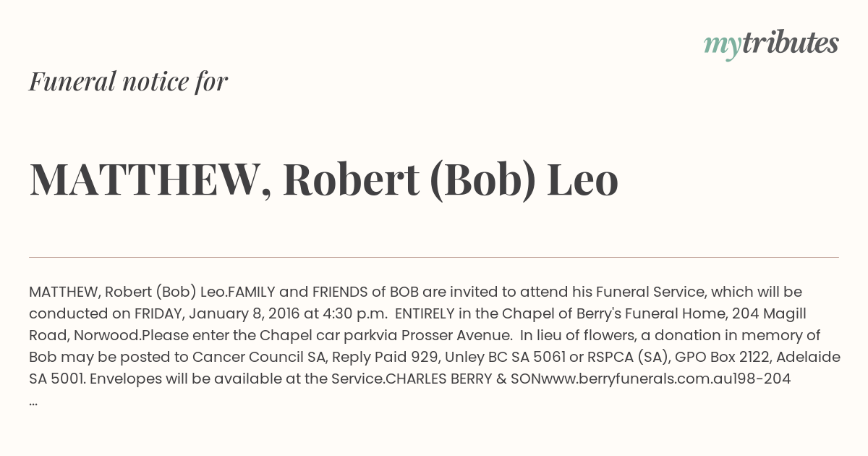Click "CHARLES BERRY & SON" text

(x=464, y=379)
